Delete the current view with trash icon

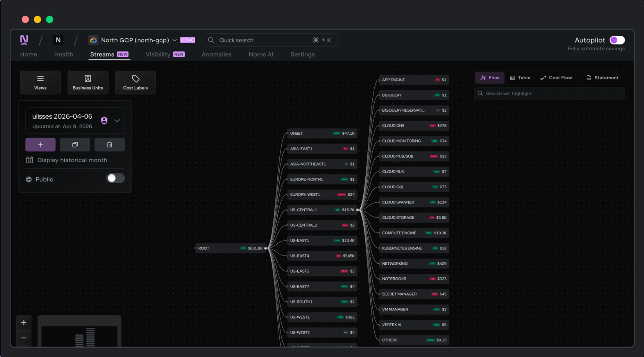tap(109, 145)
